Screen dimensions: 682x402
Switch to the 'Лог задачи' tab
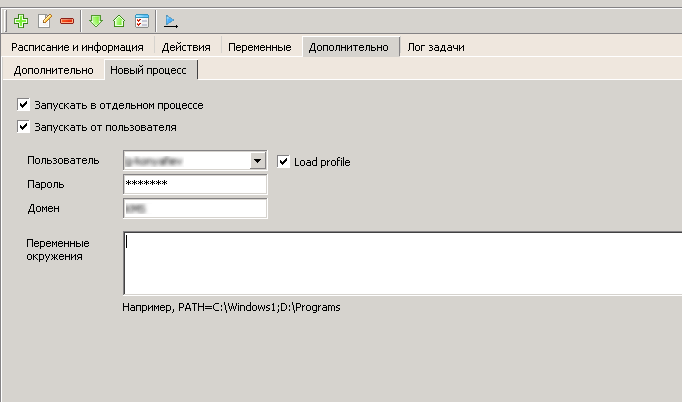[x=435, y=47]
